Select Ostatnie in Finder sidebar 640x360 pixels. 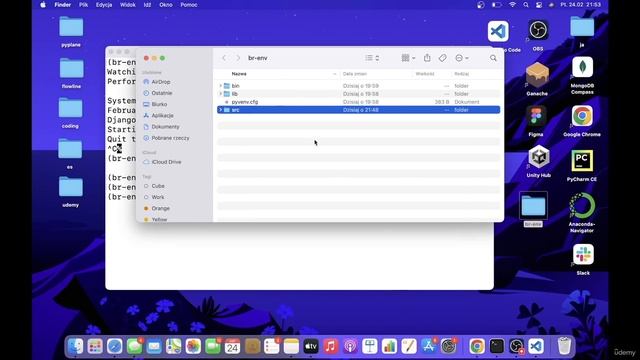pos(162,93)
